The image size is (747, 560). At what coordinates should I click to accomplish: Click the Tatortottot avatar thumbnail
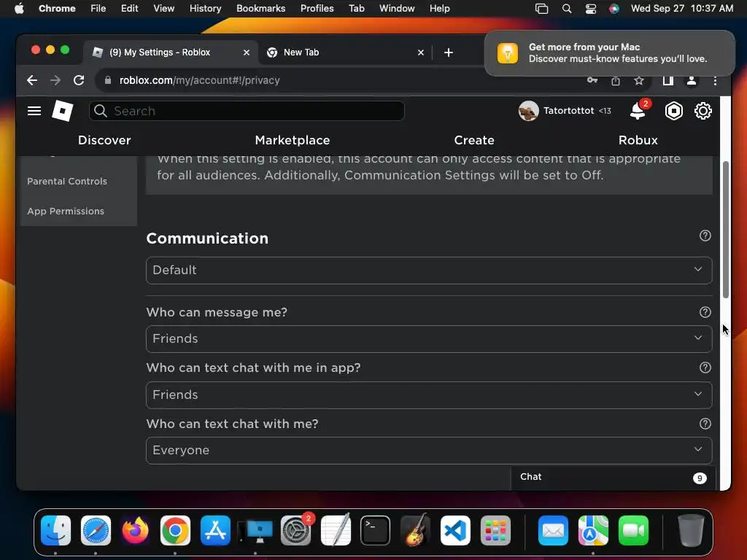pyautogui.click(x=528, y=111)
